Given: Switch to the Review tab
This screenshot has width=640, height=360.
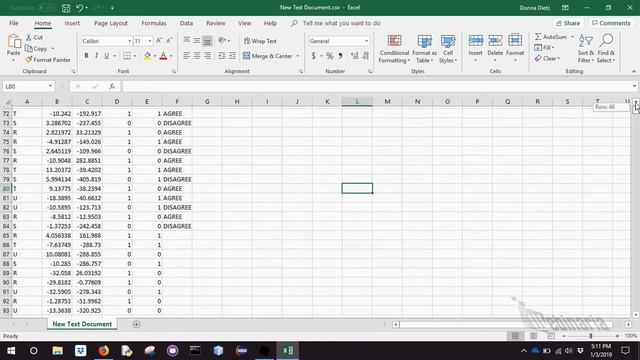Looking at the screenshot, I should [x=216, y=23].
